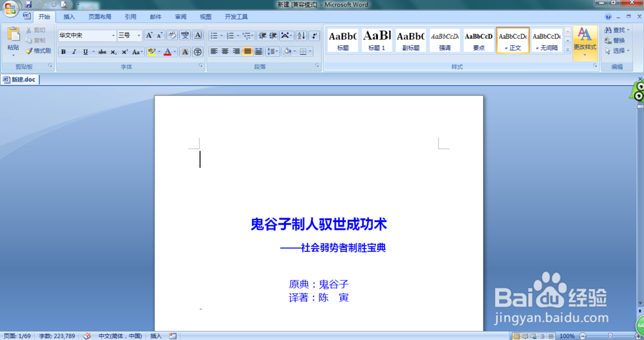Apply superscript formatting

point(124,52)
